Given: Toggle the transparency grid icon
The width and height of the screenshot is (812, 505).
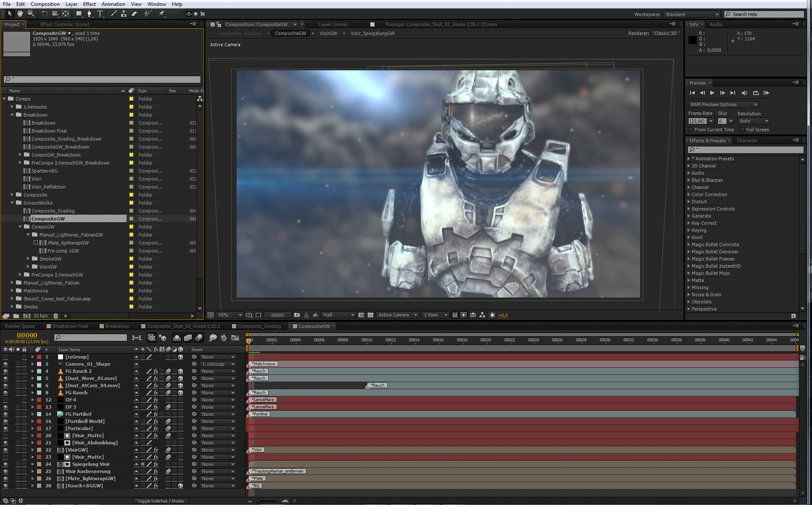Looking at the screenshot, I should coord(370,315).
